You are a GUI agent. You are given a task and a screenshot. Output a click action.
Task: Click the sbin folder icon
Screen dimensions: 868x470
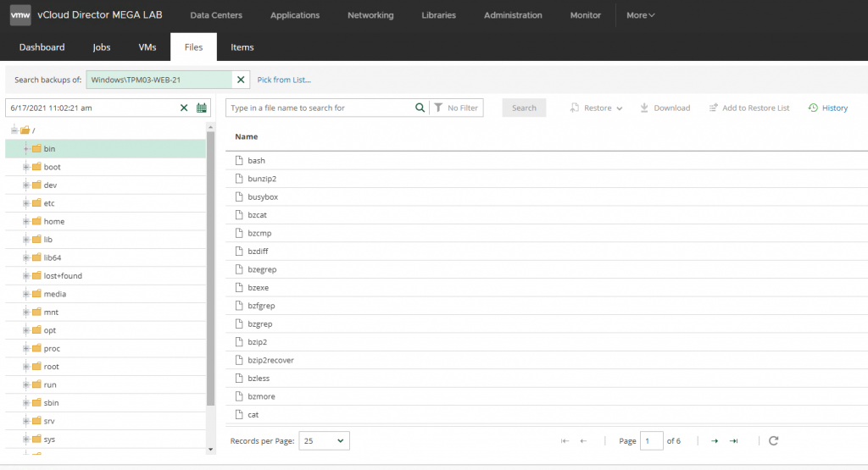point(36,402)
